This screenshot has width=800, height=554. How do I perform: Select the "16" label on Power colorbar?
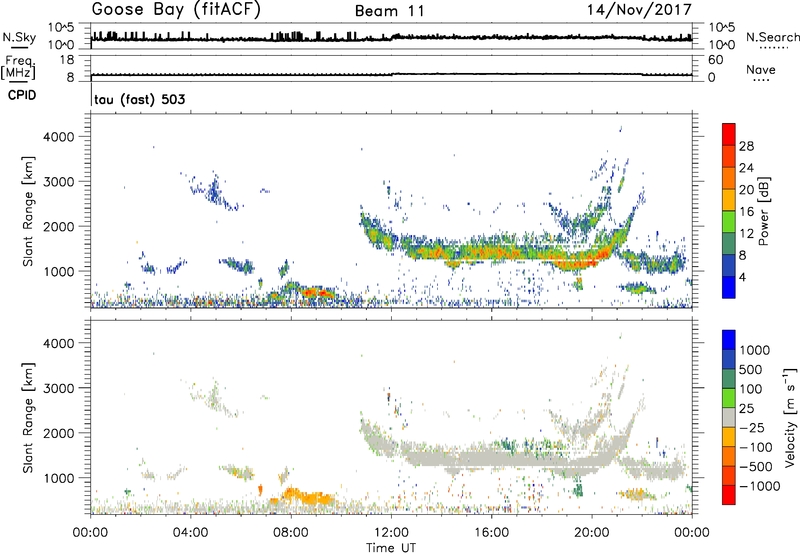(746, 212)
